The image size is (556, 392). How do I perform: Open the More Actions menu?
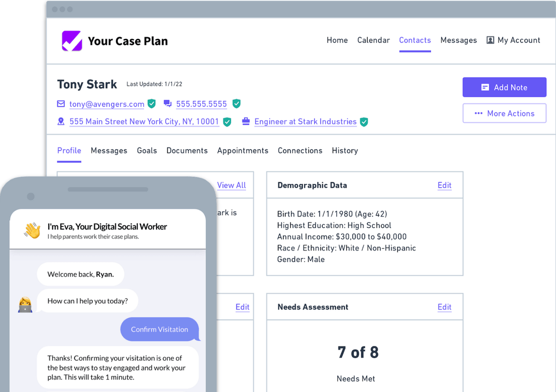[x=504, y=113]
